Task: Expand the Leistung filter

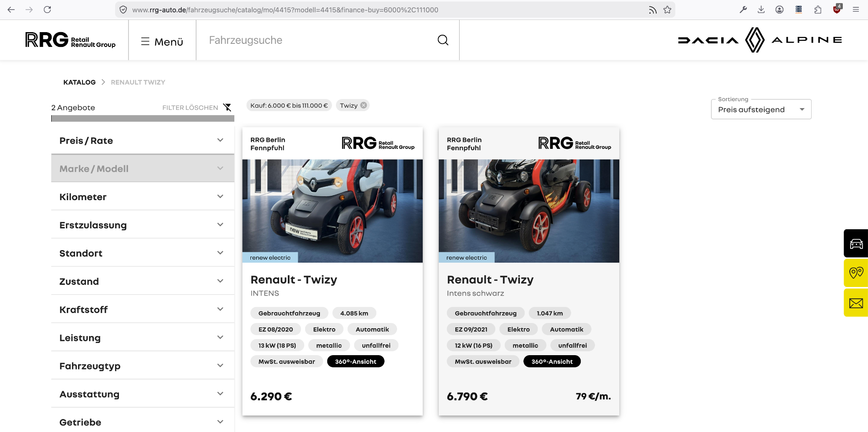Action: (x=143, y=338)
